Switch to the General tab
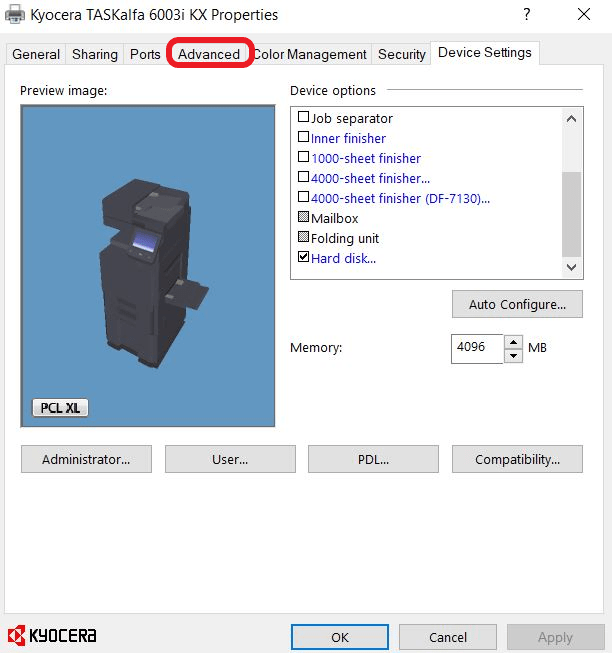 click(x=36, y=54)
